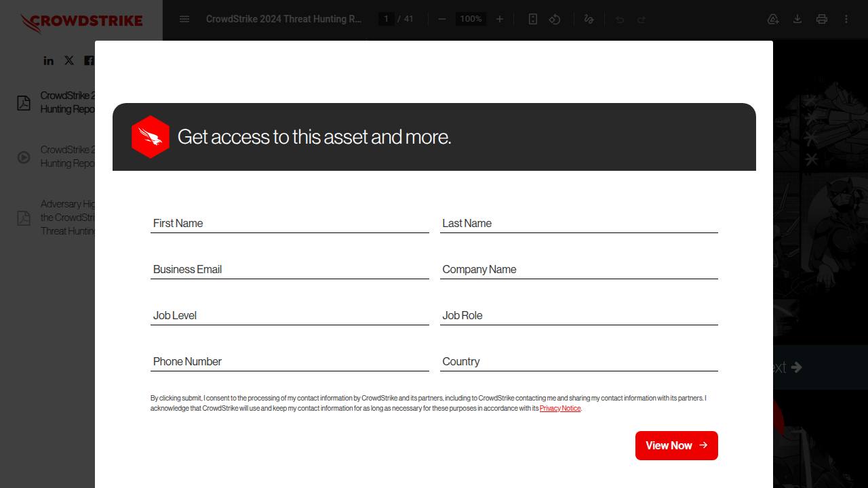
Task: Zoom in using the plus icon
Action: coord(500,19)
